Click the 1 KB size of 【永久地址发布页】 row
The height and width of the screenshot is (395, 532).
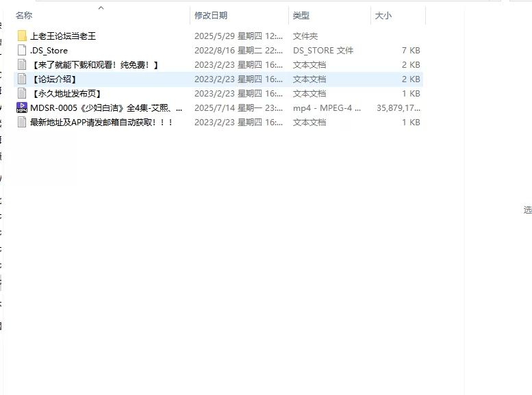(411, 93)
